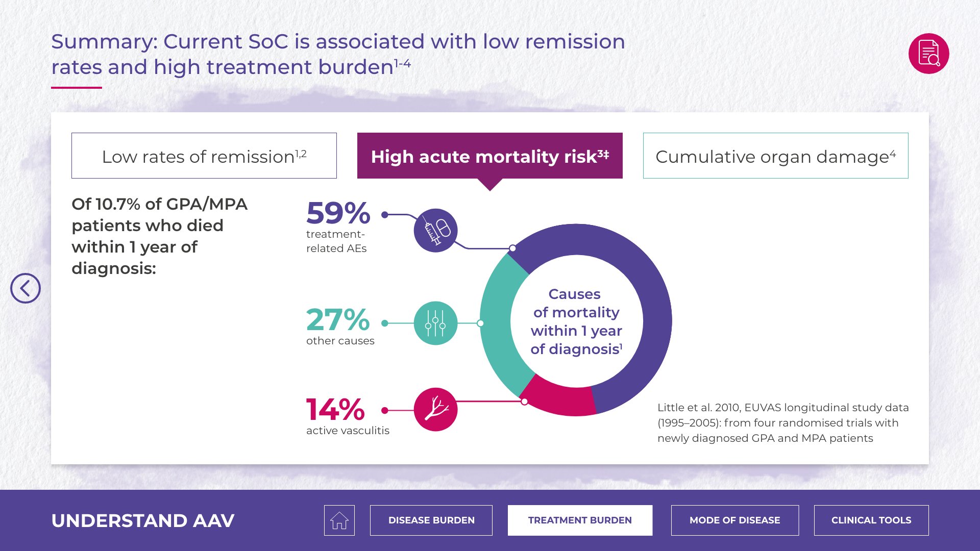Click the 14% active vasculitis figure
The height and width of the screenshot is (551, 980).
tap(335, 410)
